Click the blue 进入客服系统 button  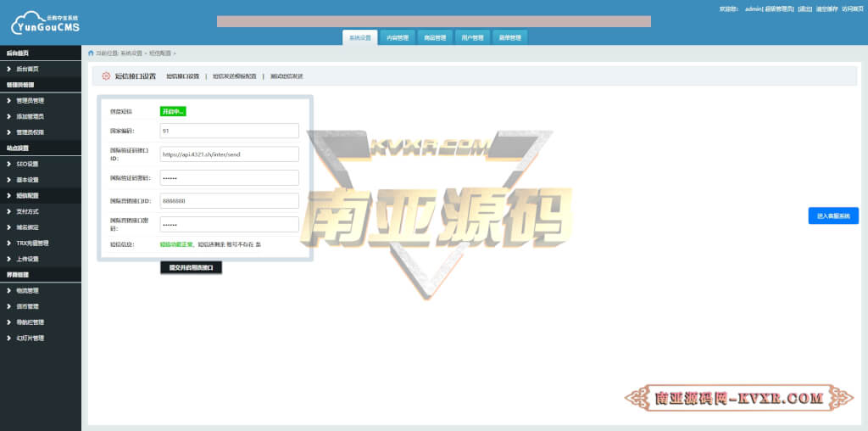pyautogui.click(x=833, y=215)
